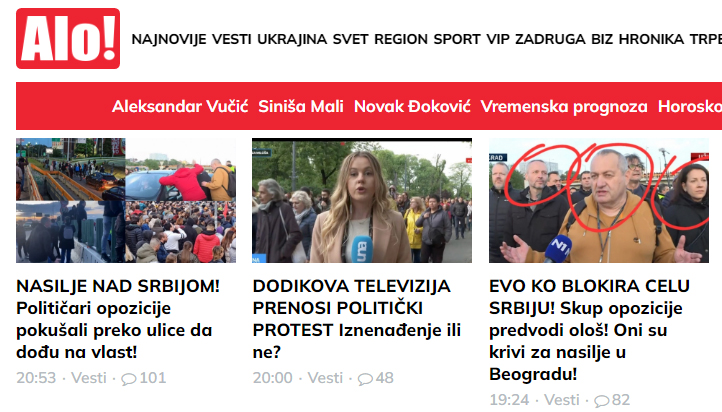Open comments icon with 48 comments
The width and height of the screenshot is (722, 412).
point(365,379)
